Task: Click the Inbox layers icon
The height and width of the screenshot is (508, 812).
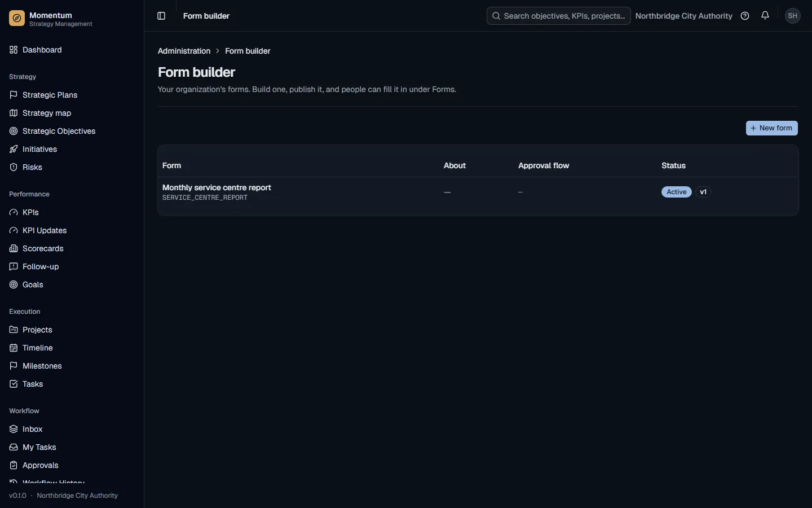Action: pyautogui.click(x=14, y=429)
